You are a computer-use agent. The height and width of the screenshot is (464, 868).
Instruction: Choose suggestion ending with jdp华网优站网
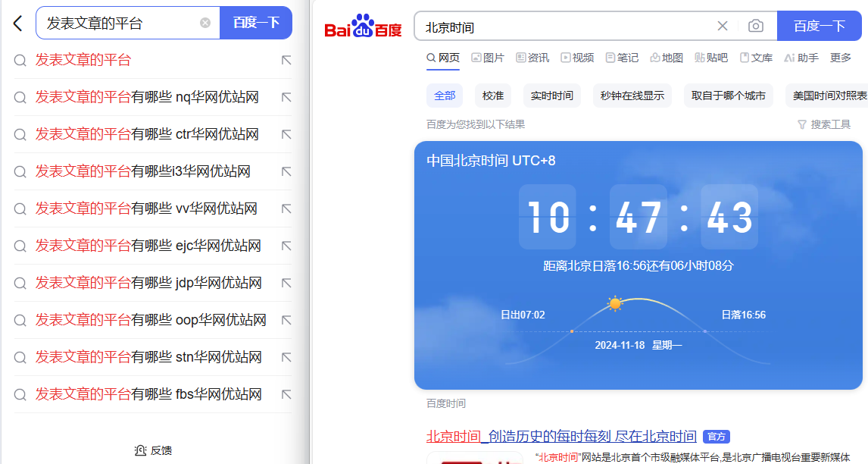[x=148, y=283]
